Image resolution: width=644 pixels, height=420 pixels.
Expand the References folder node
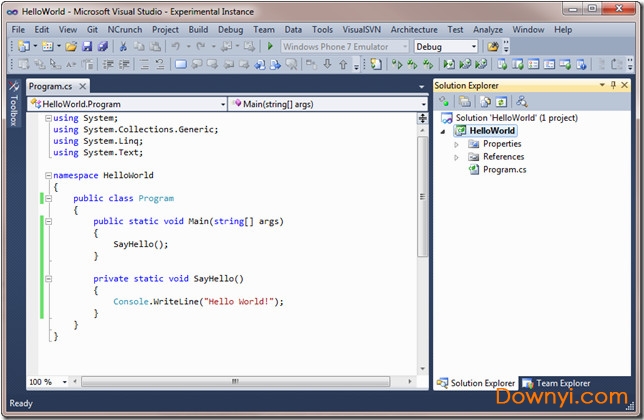pos(457,157)
